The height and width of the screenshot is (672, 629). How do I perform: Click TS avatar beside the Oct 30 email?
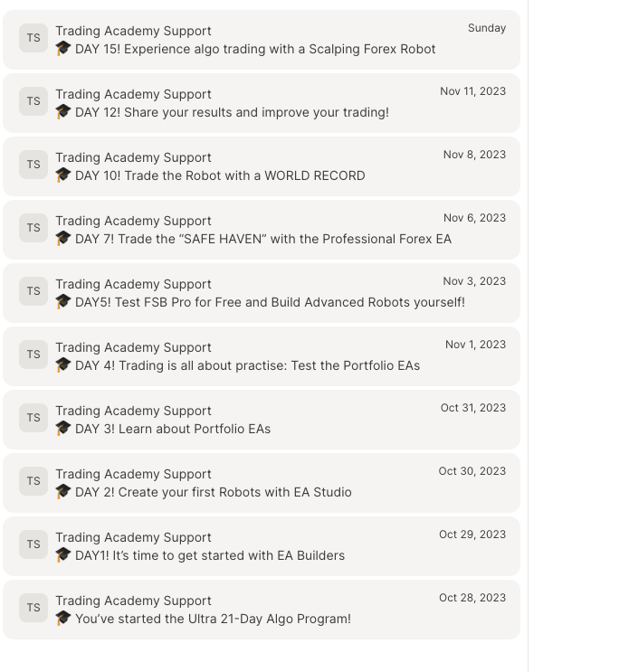point(33,481)
